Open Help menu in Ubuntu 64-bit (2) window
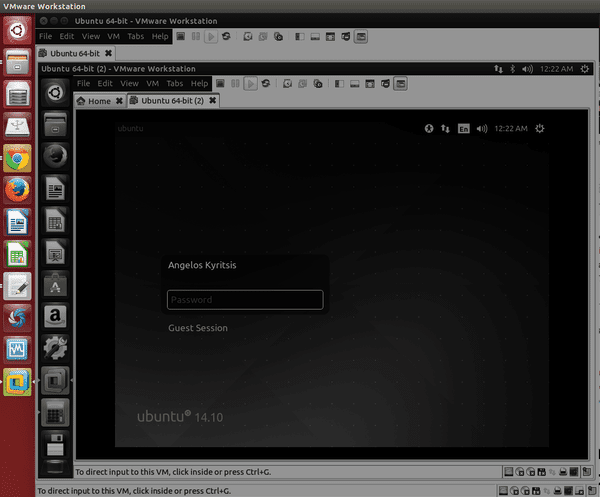This screenshot has height=497, width=600. tap(199, 83)
